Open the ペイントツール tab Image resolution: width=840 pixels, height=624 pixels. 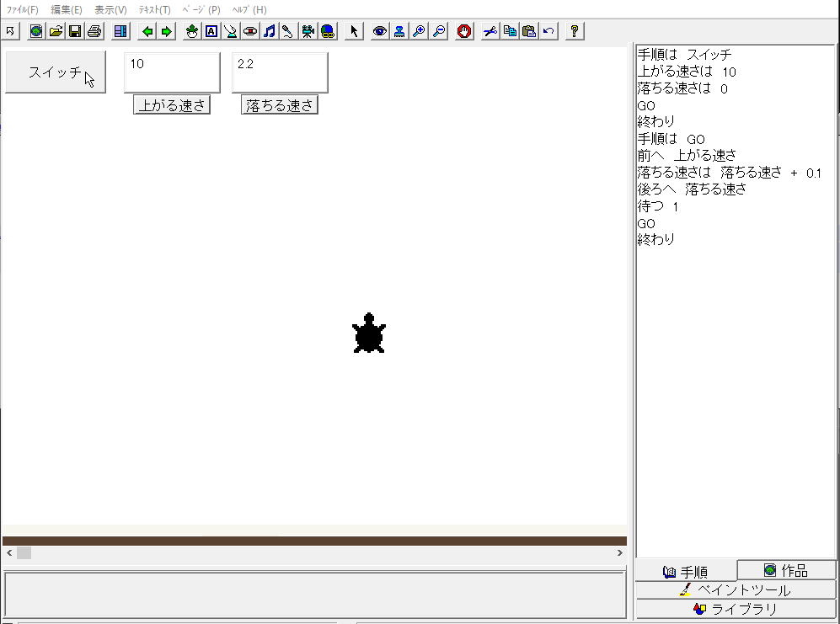736,589
